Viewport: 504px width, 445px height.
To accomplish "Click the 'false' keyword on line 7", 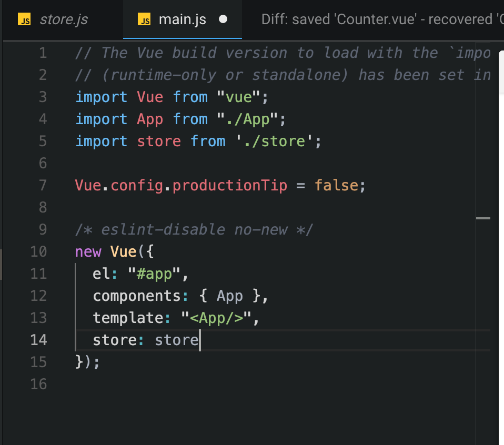I will click(x=336, y=185).
